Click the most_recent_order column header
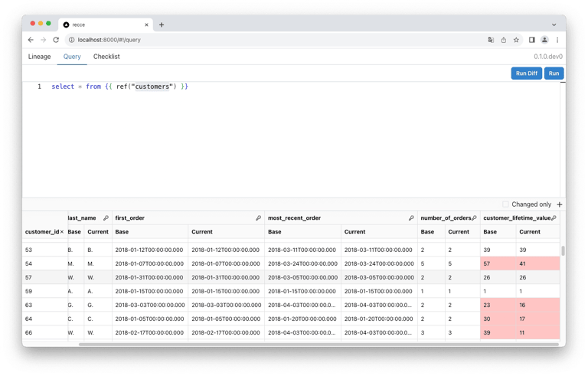The width and height of the screenshot is (588, 376). click(x=294, y=218)
